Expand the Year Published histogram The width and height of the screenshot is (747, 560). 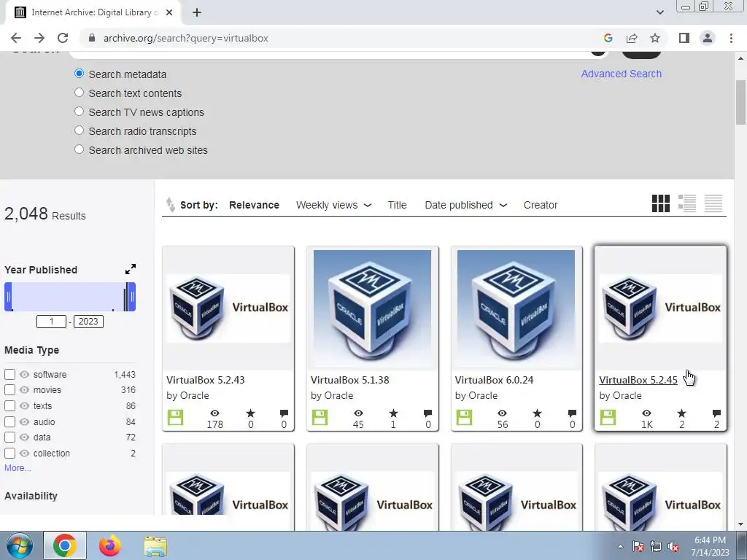click(131, 269)
